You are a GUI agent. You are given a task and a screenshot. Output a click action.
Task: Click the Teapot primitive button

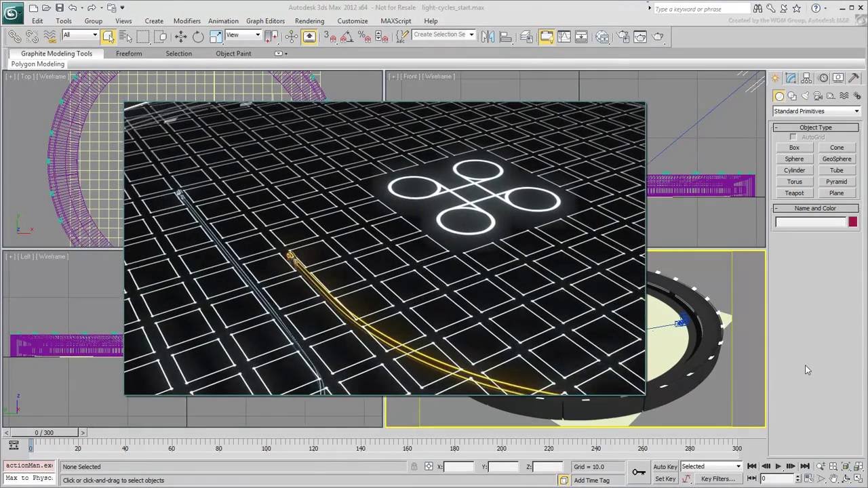[794, 193]
